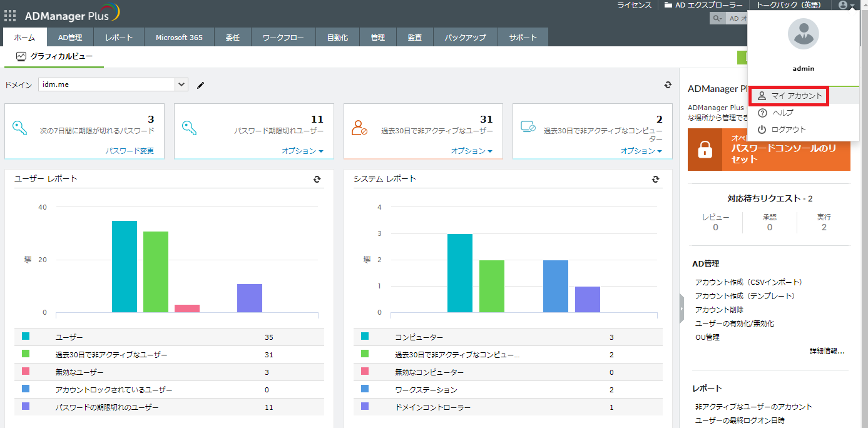Image resolution: width=868 pixels, height=428 pixels.
Task: Click the パスワード変更 link
Action: pyautogui.click(x=130, y=151)
